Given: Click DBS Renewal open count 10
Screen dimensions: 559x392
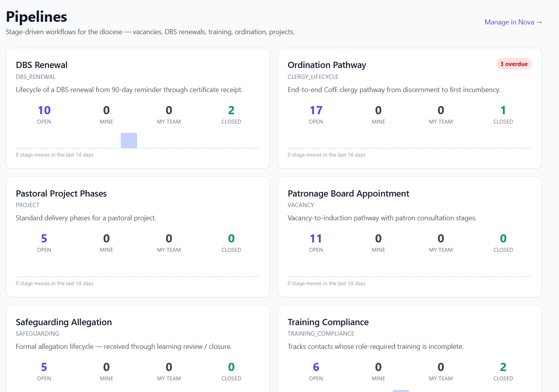Looking at the screenshot, I should [x=44, y=110].
